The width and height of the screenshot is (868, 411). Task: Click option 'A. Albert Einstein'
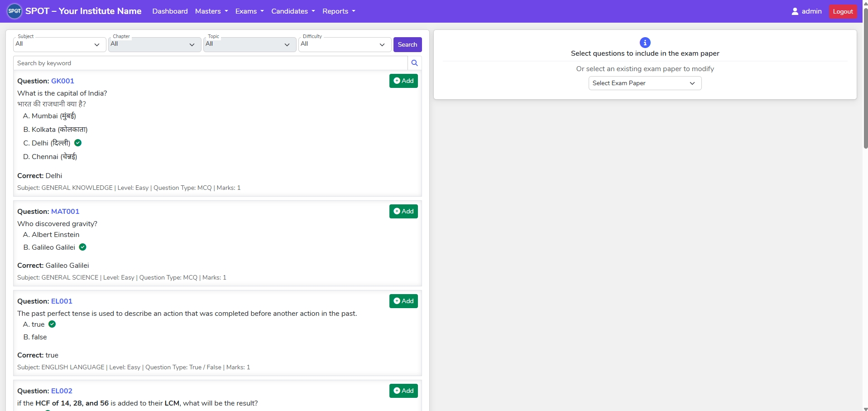51,234
